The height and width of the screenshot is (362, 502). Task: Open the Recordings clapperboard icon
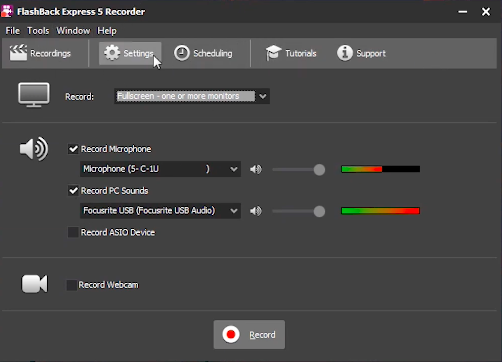click(x=18, y=53)
